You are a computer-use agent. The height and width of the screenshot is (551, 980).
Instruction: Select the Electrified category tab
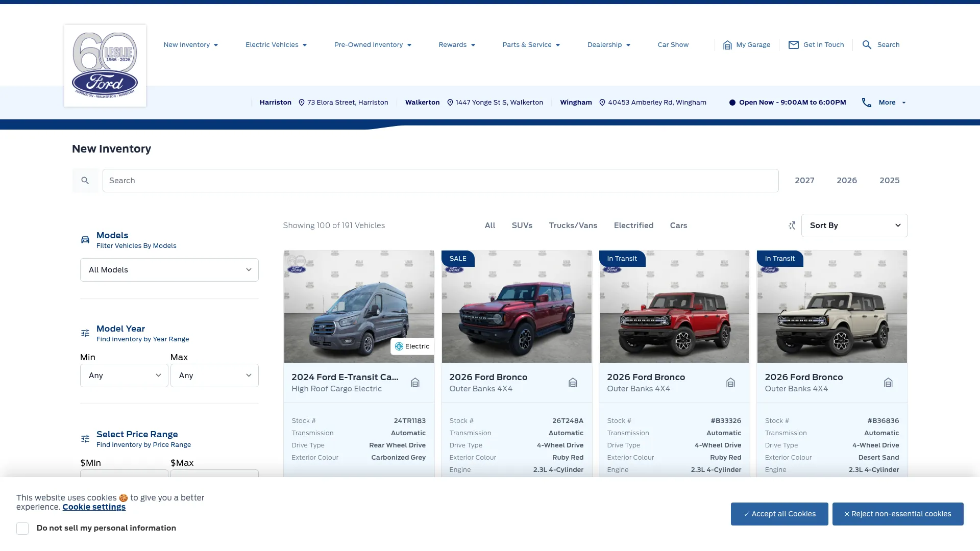(633, 226)
